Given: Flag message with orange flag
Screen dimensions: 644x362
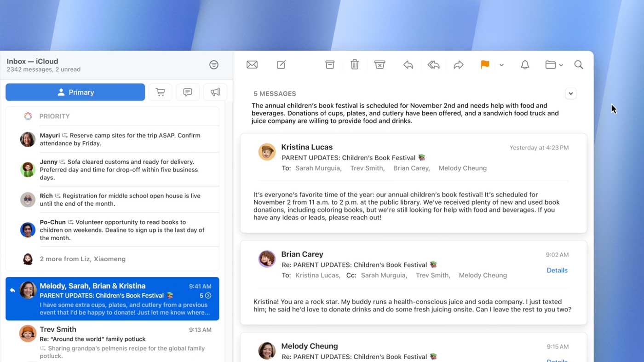Looking at the screenshot, I should 485,65.
